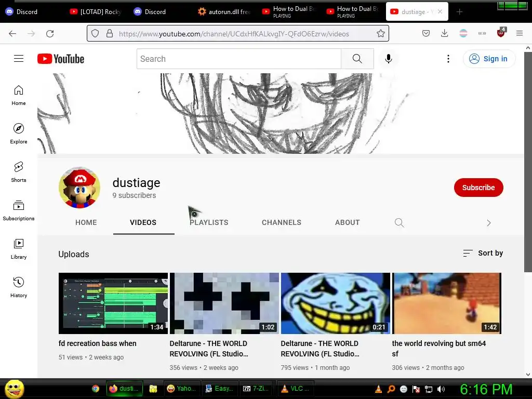532x399 pixels.
Task: Bookmark this page with the star icon
Action: [x=381, y=34]
